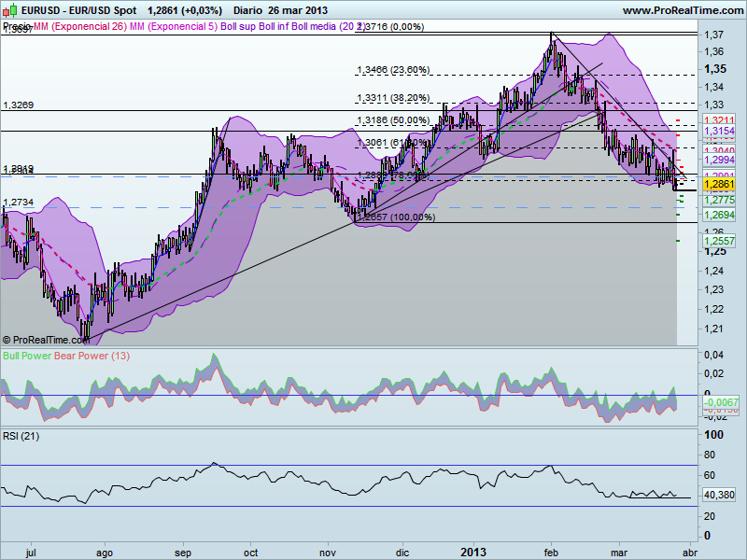Click the 1,3716 (0,00%) Fibonacci label
This screenshot has height=560, width=747.
pos(390,27)
